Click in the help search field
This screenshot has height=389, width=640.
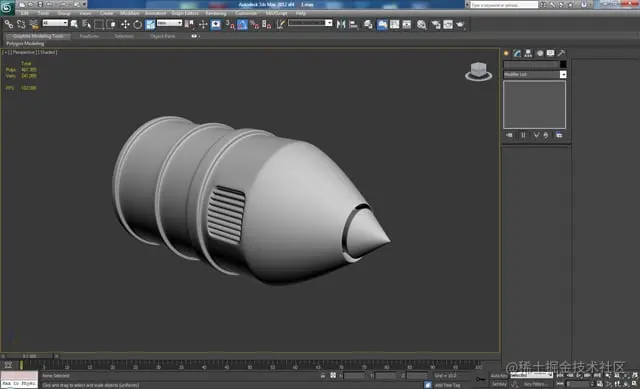coord(504,5)
